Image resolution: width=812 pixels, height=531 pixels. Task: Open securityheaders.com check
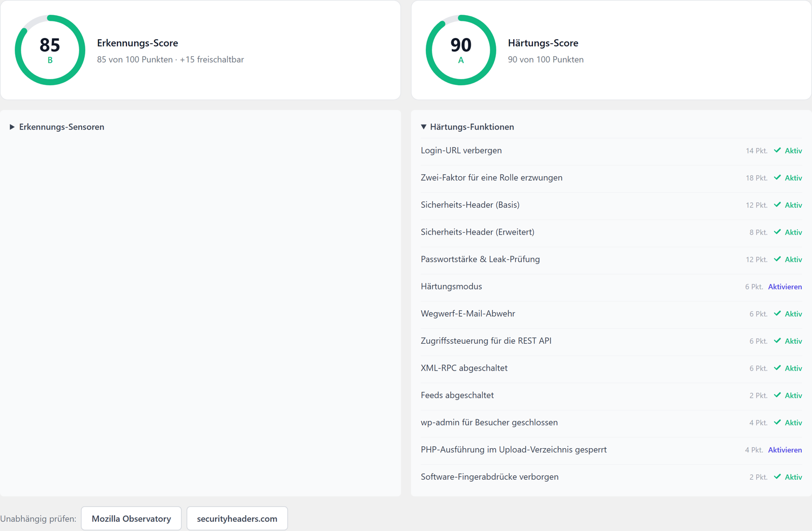(x=237, y=518)
